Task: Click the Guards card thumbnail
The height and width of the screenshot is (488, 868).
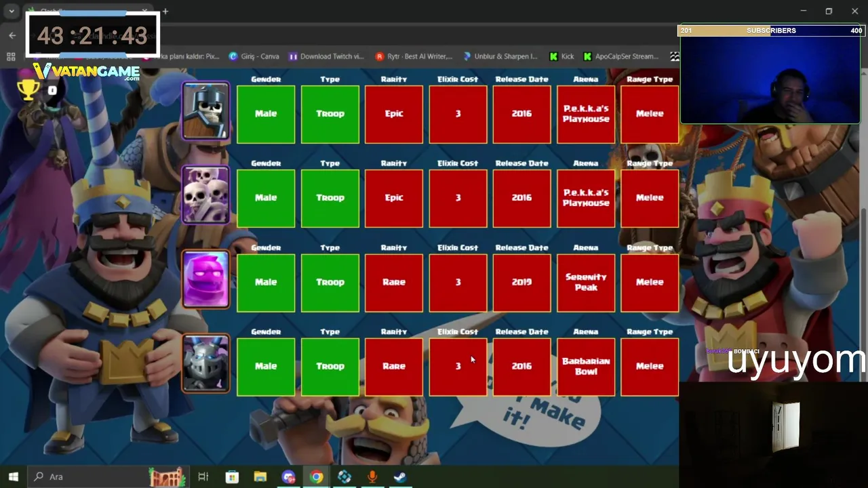Action: pyautogui.click(x=205, y=112)
